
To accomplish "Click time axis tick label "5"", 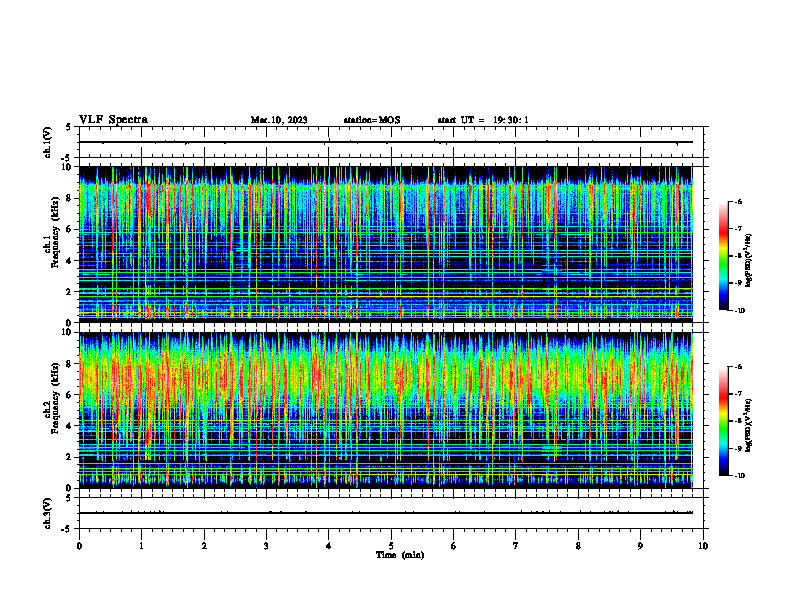I will [391, 546].
